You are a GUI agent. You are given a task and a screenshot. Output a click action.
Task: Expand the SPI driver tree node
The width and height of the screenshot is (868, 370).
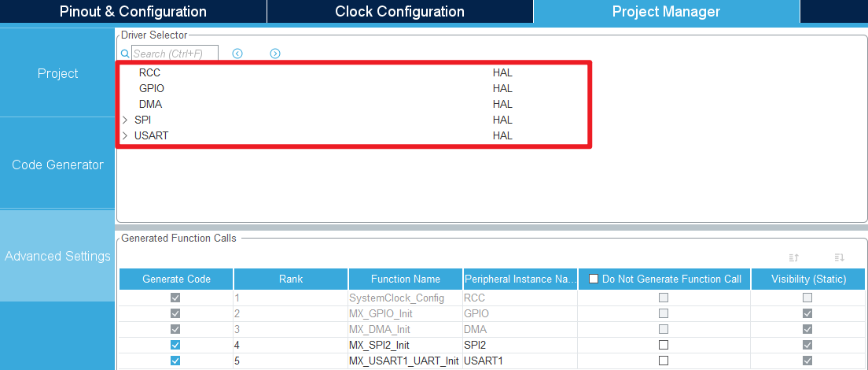tap(125, 120)
